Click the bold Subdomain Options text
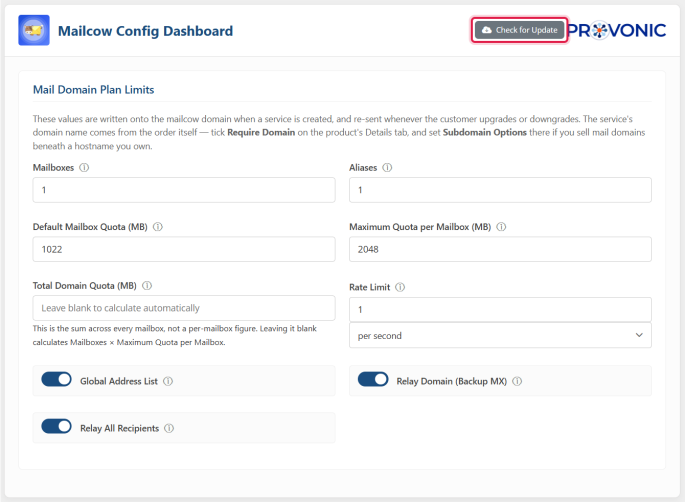Viewport: 685px width, 502px height. (484, 132)
